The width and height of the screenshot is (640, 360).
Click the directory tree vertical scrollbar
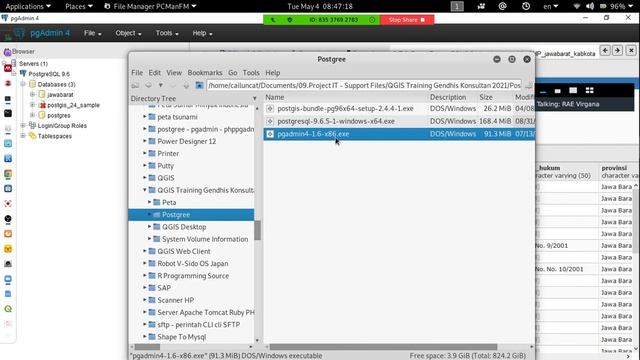(257, 230)
